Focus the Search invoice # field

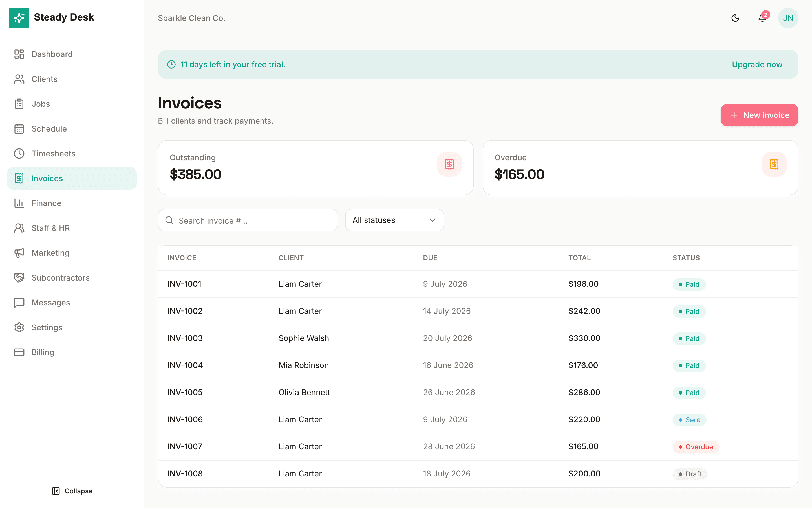pos(248,220)
